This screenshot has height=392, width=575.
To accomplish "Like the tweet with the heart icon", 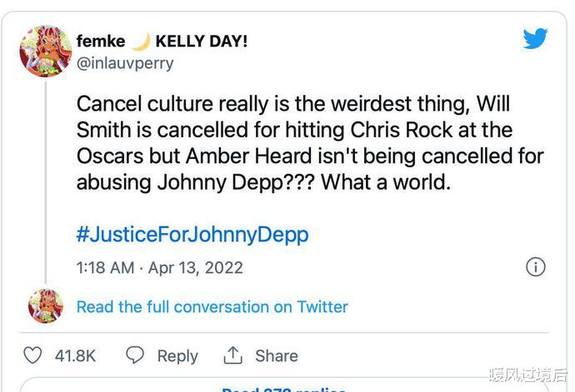I will [32, 355].
